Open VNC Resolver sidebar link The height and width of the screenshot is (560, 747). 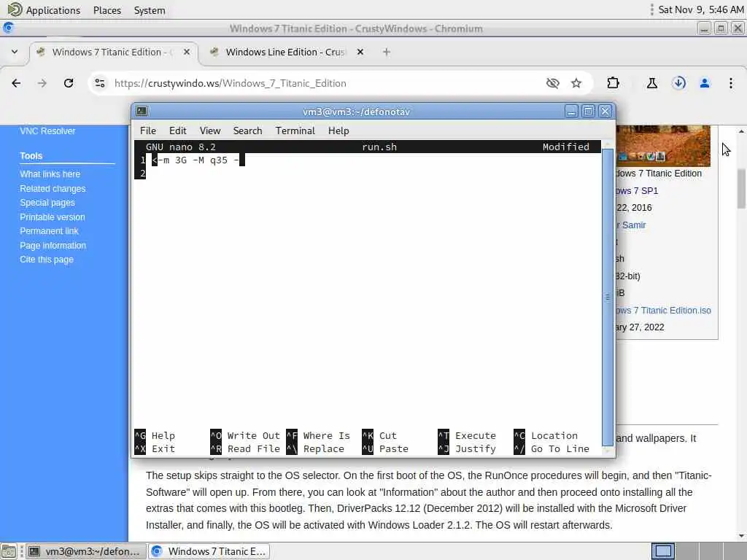point(47,131)
